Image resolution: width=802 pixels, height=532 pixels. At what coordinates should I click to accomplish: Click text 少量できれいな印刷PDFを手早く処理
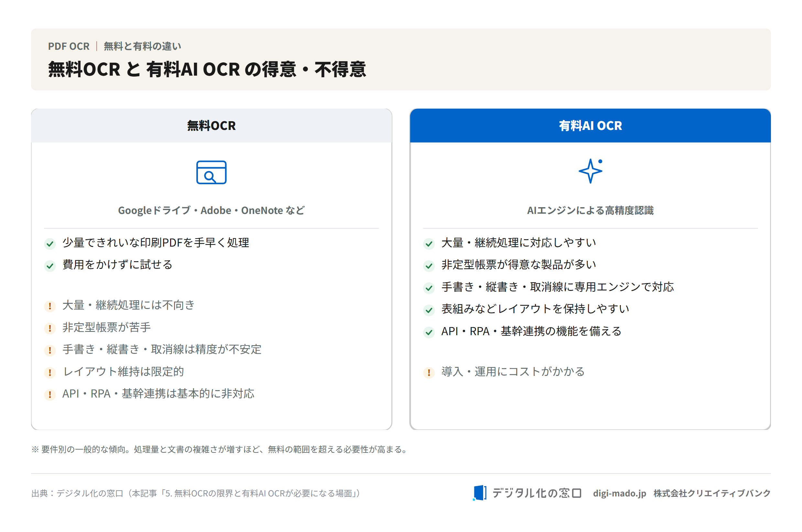point(156,243)
